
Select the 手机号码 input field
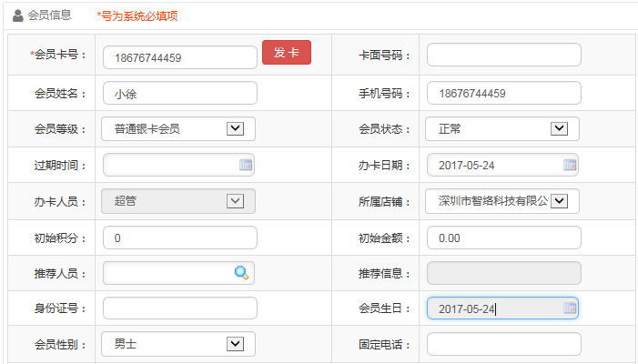[503, 93]
